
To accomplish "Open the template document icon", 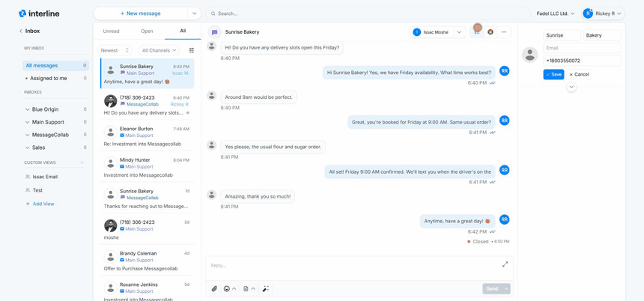I will click(246, 289).
